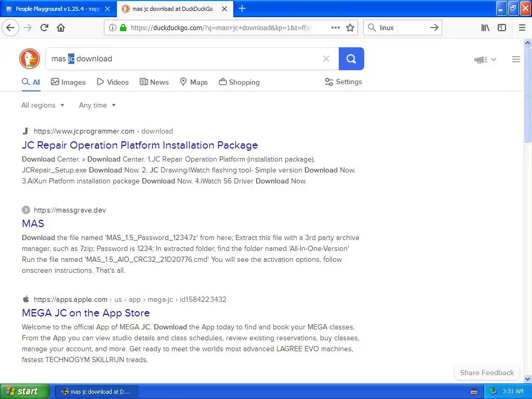This screenshot has width=532, height=399.
Task: Open a new browser tab
Action: point(242,8)
